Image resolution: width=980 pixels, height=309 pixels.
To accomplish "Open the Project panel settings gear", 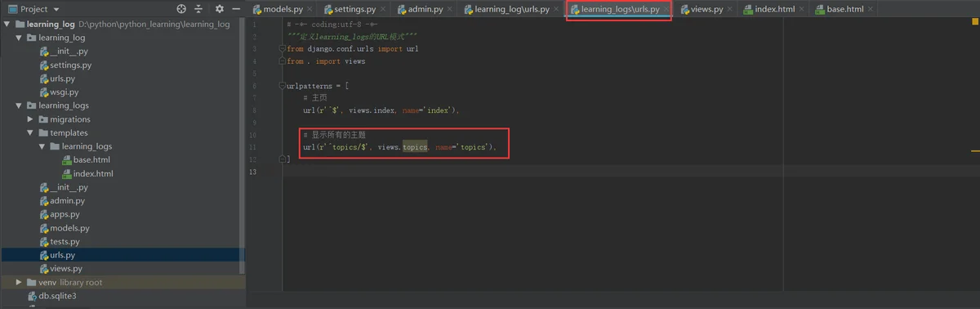I will [x=219, y=9].
